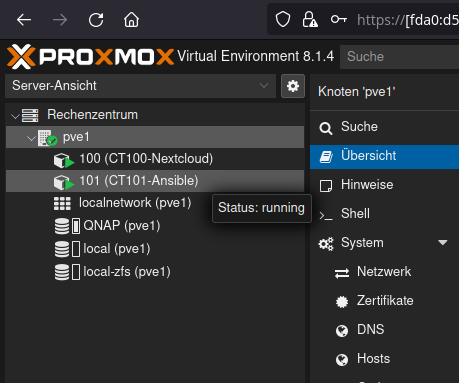459x383 pixels.
Task: Click the tracking protection shield icon
Action: tap(283, 19)
